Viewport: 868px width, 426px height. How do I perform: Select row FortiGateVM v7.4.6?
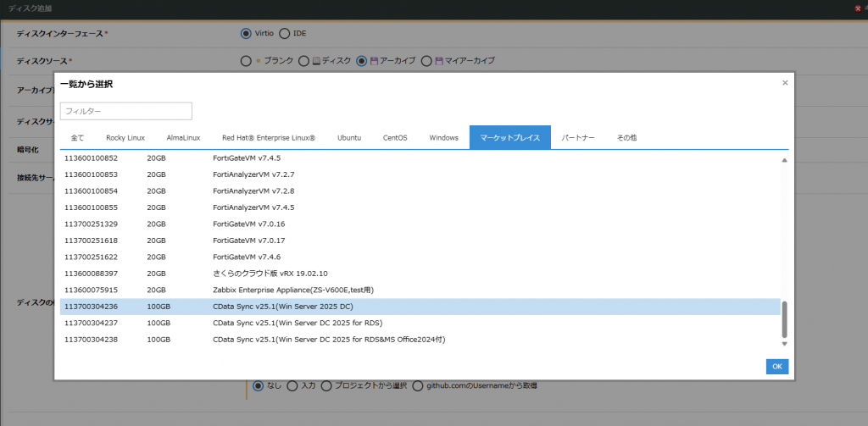[x=420, y=257]
